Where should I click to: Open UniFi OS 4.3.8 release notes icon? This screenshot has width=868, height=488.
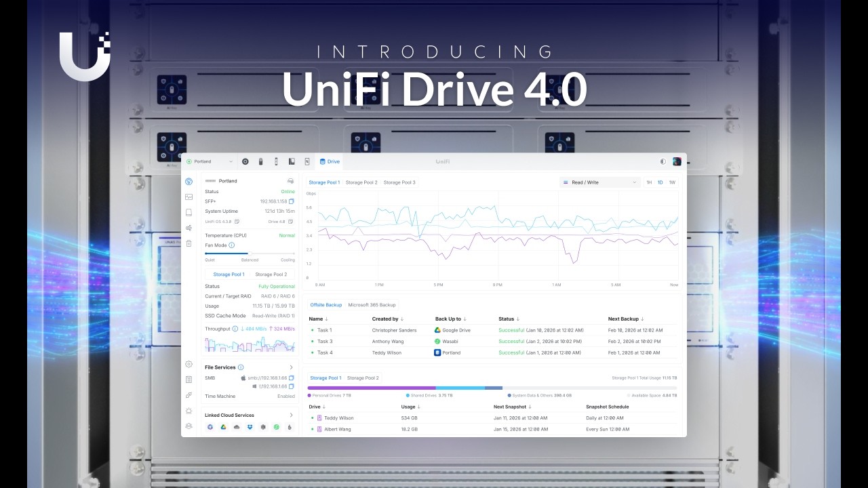tap(237, 221)
